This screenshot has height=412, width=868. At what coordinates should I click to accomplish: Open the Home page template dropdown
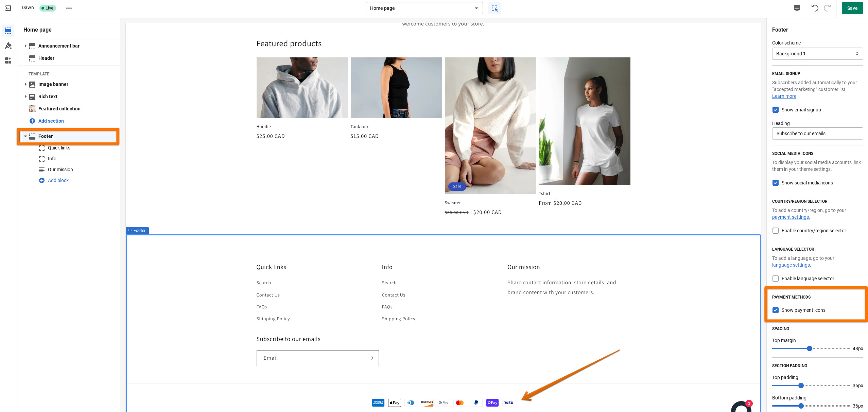[424, 8]
